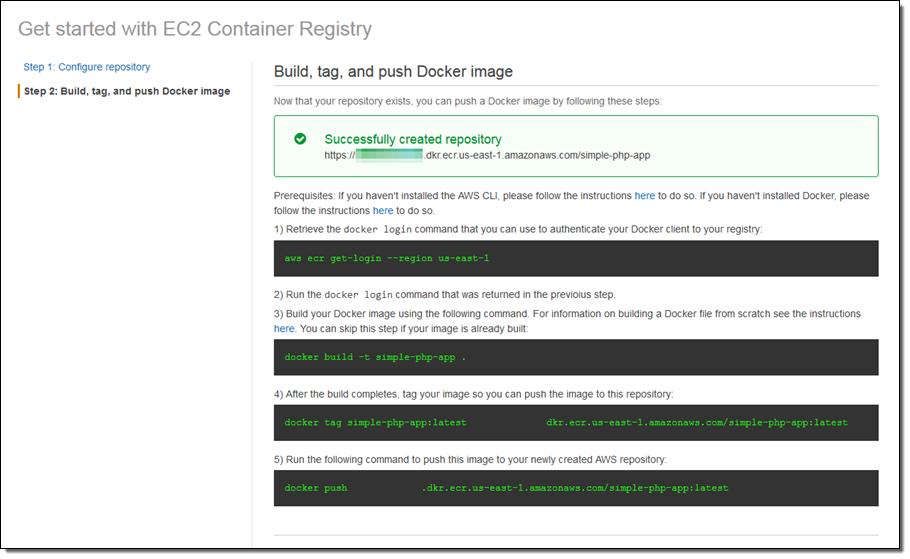Image resolution: width=910 pixels, height=559 pixels.
Task: Click the aws ecr get-login command block
Action: coord(576,258)
